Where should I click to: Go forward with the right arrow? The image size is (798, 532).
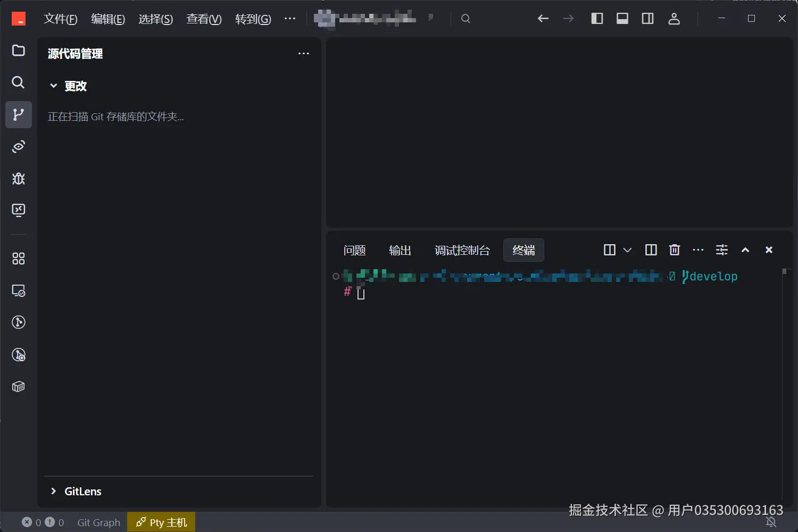click(569, 19)
